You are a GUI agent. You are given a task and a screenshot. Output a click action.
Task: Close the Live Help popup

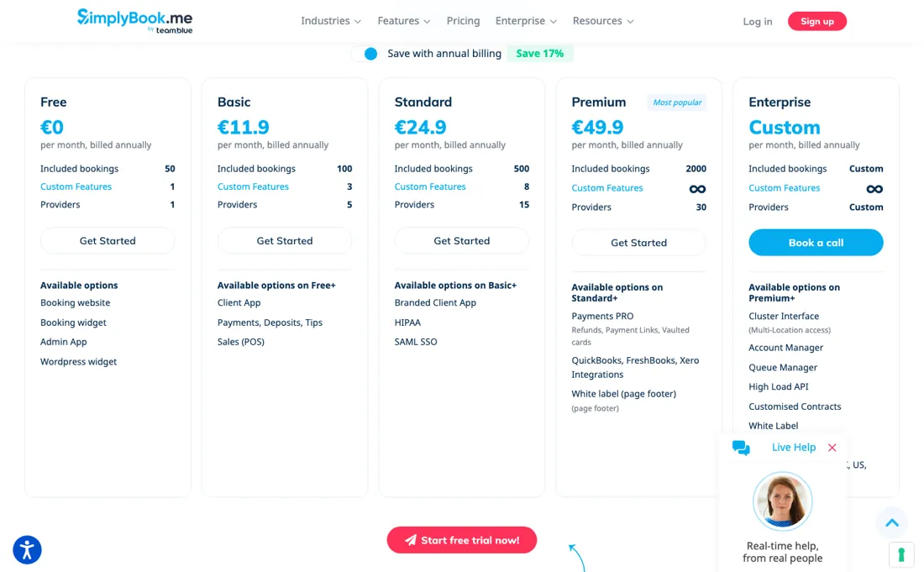click(x=832, y=448)
